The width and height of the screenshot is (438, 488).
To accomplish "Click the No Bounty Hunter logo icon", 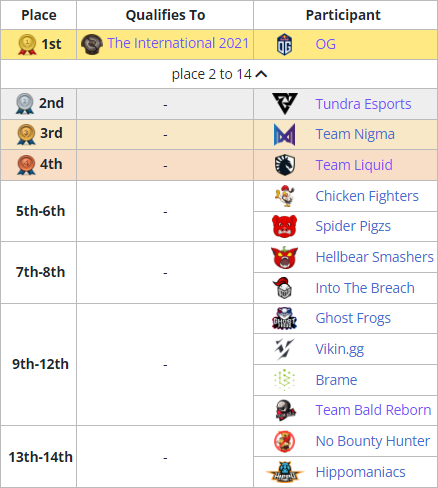I will [284, 441].
